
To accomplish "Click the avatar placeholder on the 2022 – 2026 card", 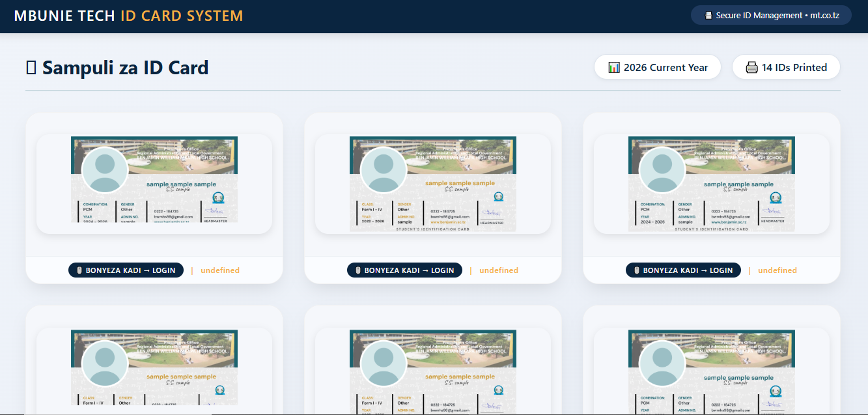I will pos(384,170).
